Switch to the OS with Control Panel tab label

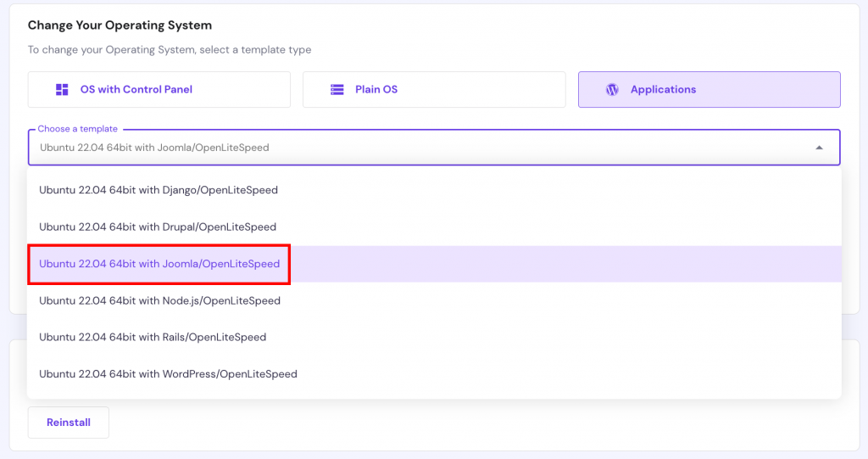click(x=136, y=90)
